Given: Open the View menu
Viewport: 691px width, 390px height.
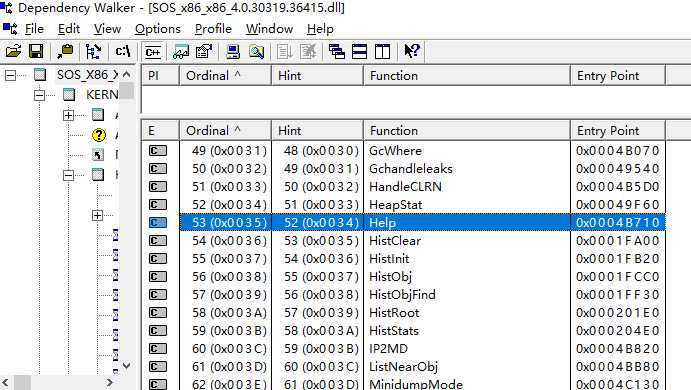Looking at the screenshot, I should [x=107, y=29].
